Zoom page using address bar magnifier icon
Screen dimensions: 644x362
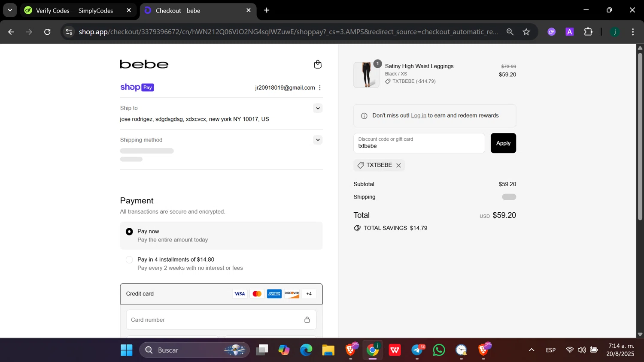pos(510,32)
